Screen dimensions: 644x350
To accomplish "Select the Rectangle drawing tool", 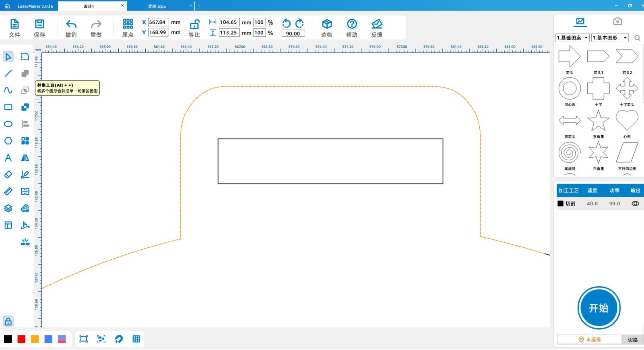I will click(8, 107).
